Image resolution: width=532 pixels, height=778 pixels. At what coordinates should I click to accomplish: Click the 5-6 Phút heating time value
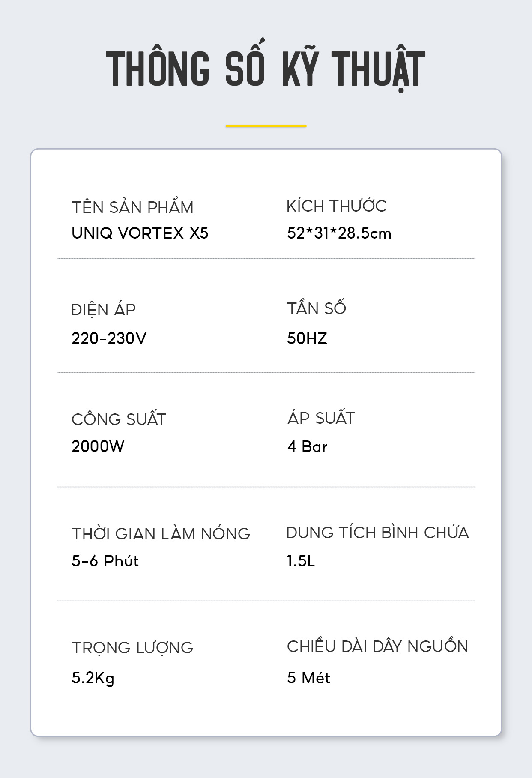pos(105,561)
